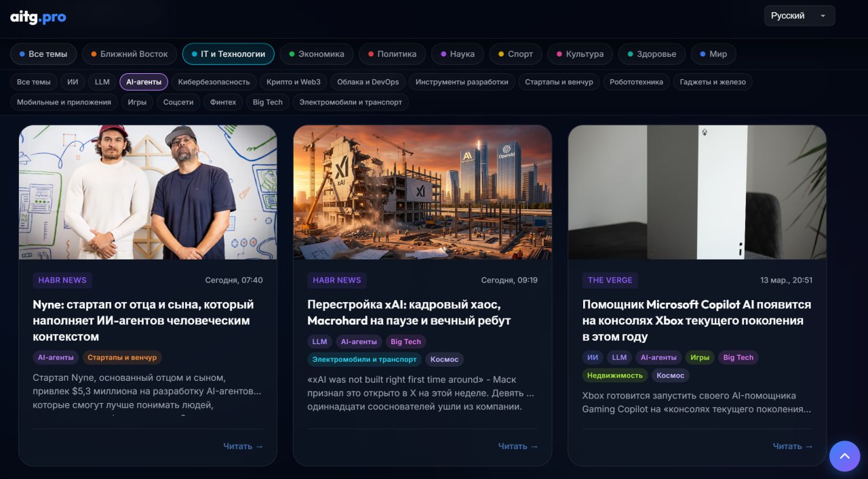Click Все темы in the subtopic filter row

pos(33,81)
